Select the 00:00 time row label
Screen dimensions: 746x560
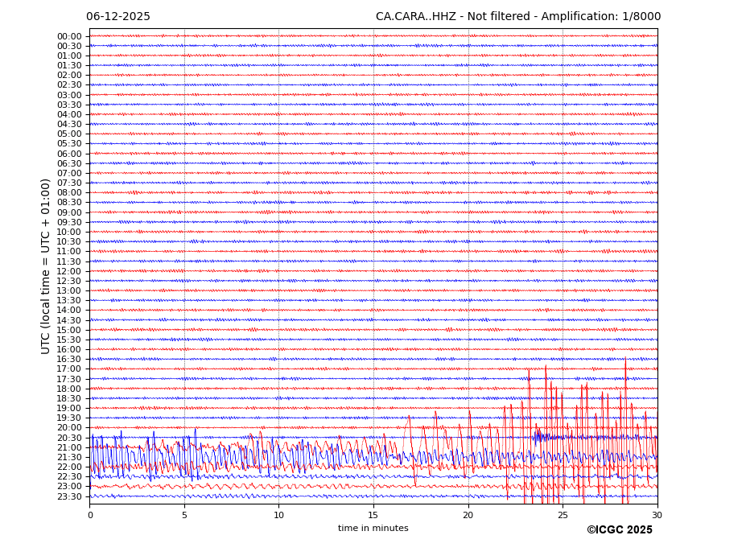[x=68, y=36]
